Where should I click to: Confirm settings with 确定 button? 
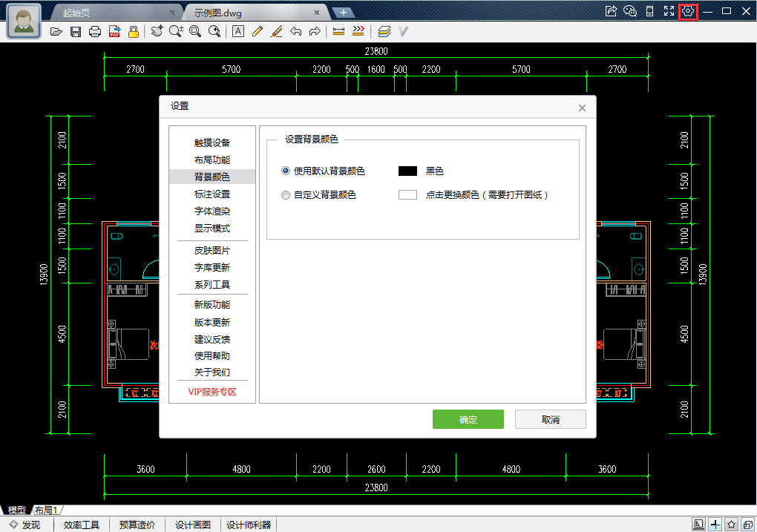pyautogui.click(x=468, y=419)
